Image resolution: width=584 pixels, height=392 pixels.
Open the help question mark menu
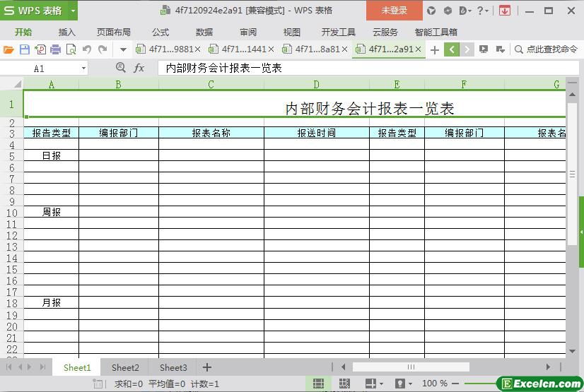[x=483, y=11]
